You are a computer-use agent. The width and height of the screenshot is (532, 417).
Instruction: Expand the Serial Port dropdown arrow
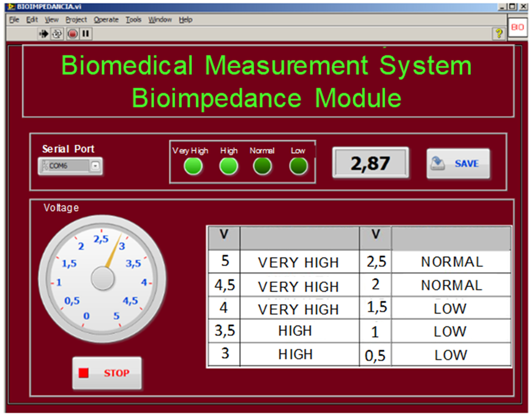[x=95, y=166]
